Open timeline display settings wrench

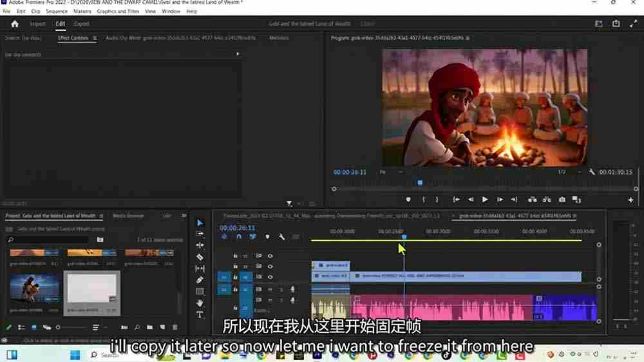point(282,236)
